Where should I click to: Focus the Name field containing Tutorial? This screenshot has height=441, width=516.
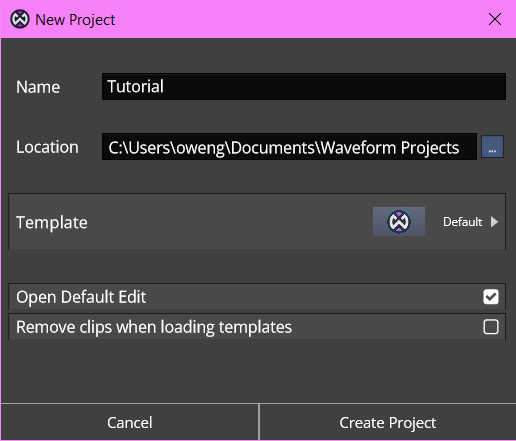coord(304,87)
